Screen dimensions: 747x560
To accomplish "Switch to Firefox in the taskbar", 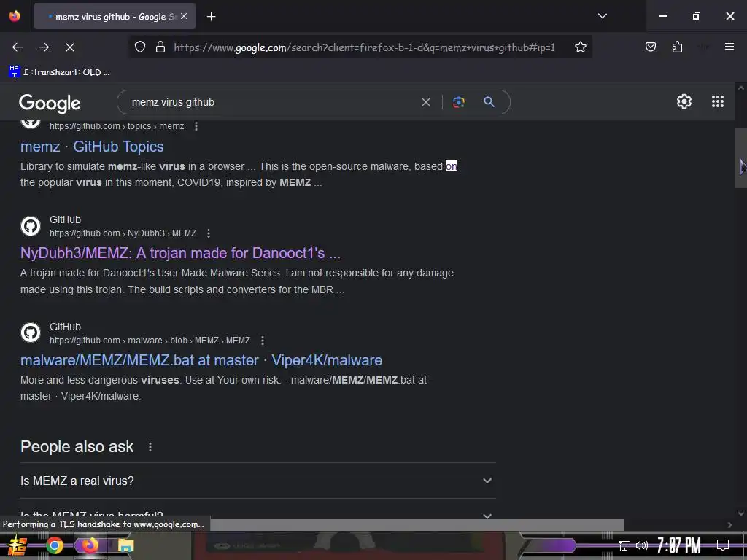I will tap(90, 545).
